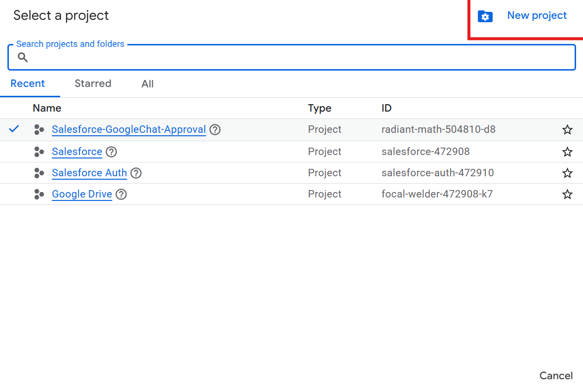Select the ID radiant-math-504810-d8

438,129
